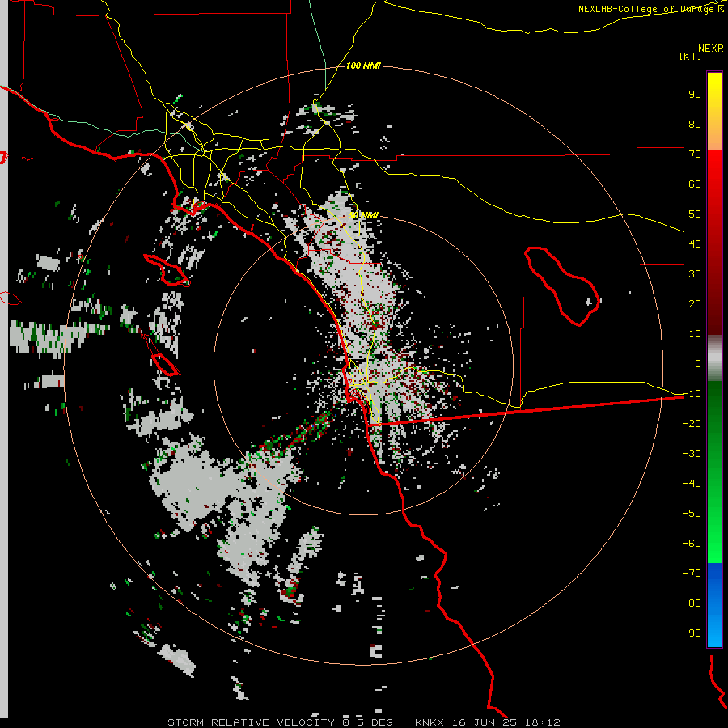Select the 70 value on velocity scale
Image resolution: width=728 pixels, height=728 pixels.
point(695,154)
